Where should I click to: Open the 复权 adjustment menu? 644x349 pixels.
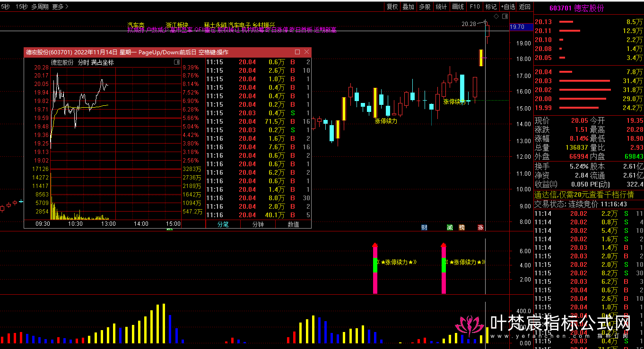tap(392, 7)
